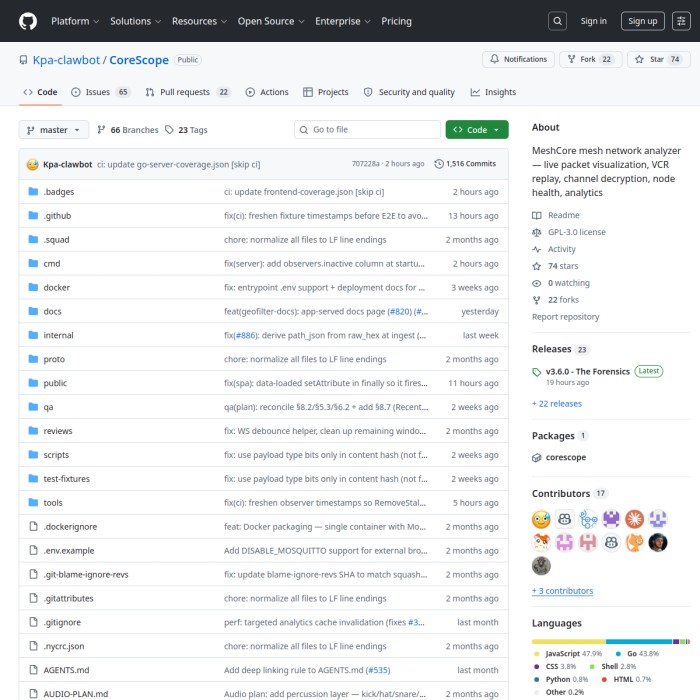Switch to the Insights tab

[493, 92]
